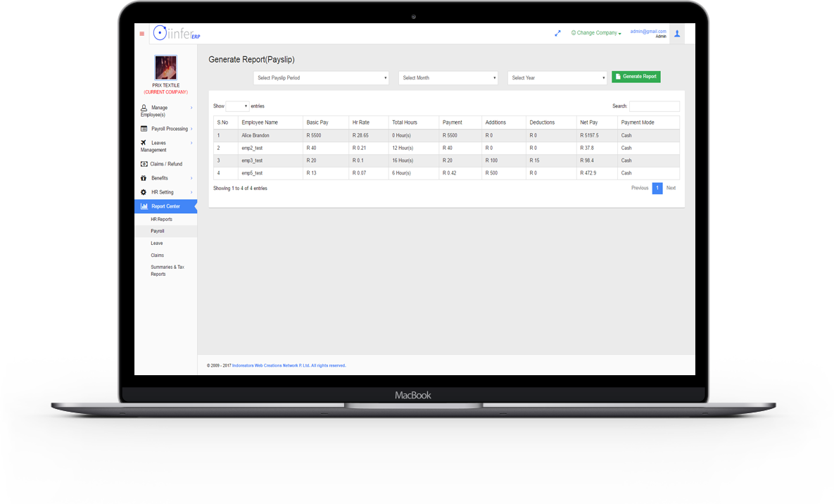Click the admin@gmail.com account link
The height and width of the screenshot is (504, 834).
(x=647, y=32)
